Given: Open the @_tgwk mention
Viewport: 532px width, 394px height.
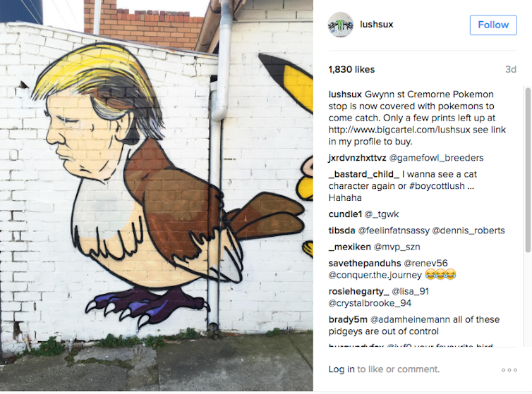Looking at the screenshot, I should tap(382, 214).
